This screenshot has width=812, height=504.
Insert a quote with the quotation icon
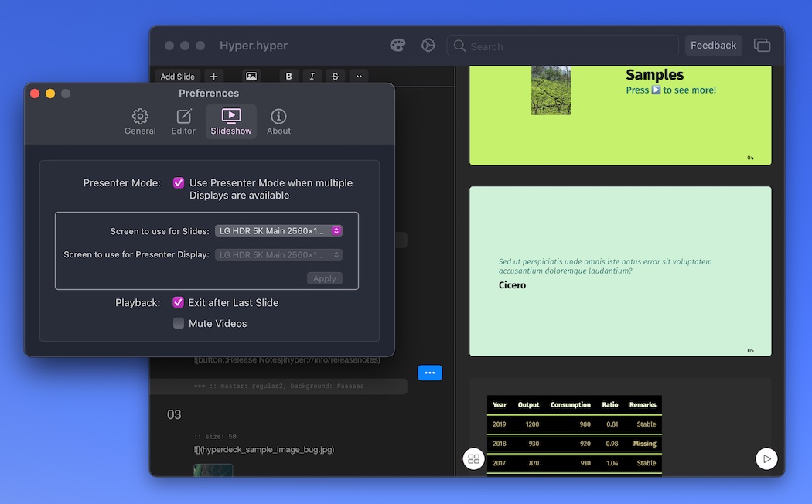359,76
